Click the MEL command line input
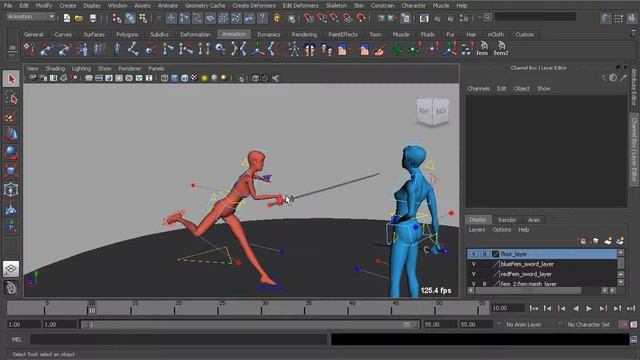The image size is (640, 360). [x=178, y=339]
